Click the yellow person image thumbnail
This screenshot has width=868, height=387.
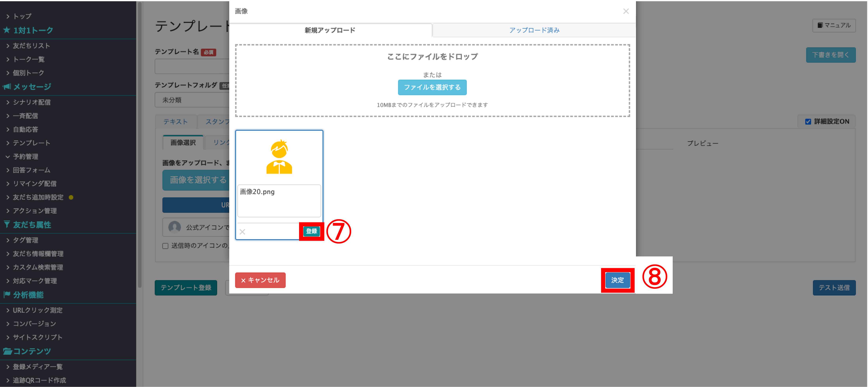279,157
